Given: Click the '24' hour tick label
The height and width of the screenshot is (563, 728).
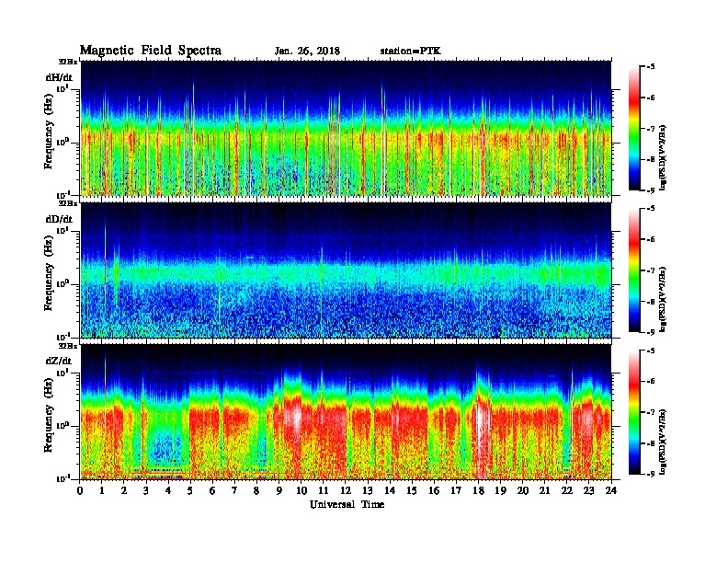Looking at the screenshot, I should pyautogui.click(x=611, y=490).
